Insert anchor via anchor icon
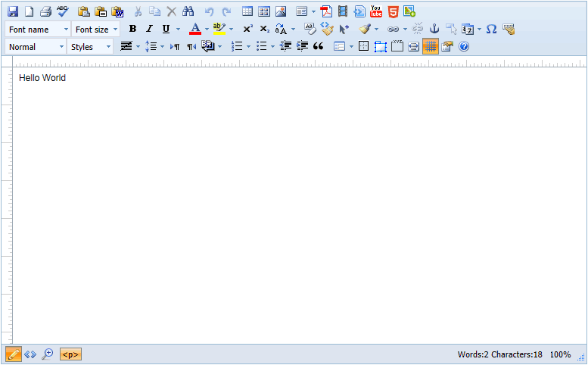Screen dimensions: 588x365 [x=434, y=29]
